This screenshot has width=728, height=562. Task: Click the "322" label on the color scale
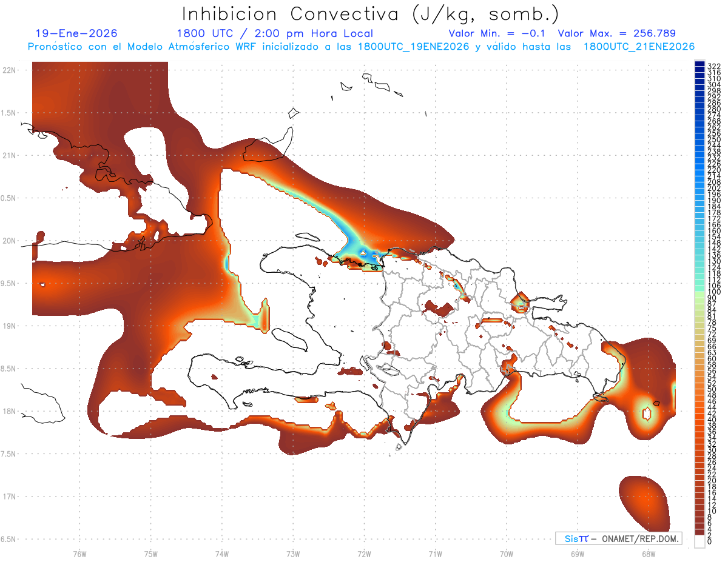713,65
